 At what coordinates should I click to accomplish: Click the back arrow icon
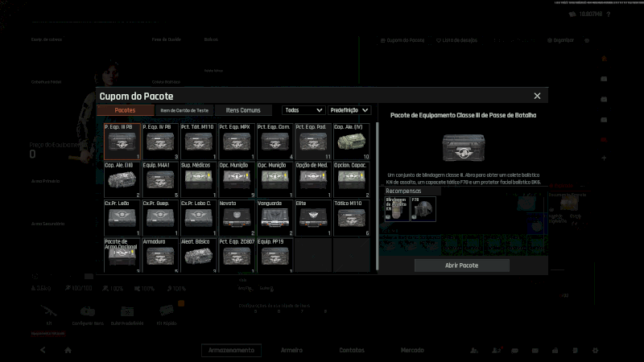point(43,350)
